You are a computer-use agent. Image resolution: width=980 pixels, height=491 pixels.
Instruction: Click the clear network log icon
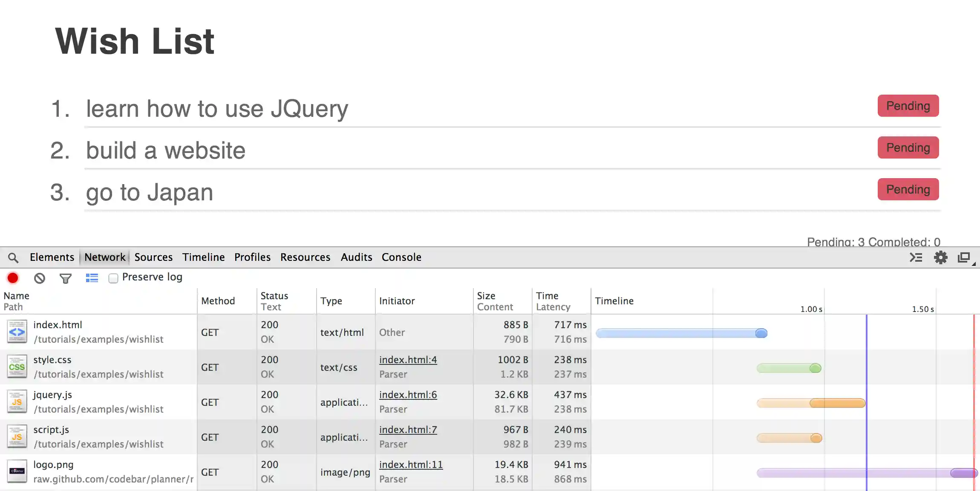pos(40,278)
